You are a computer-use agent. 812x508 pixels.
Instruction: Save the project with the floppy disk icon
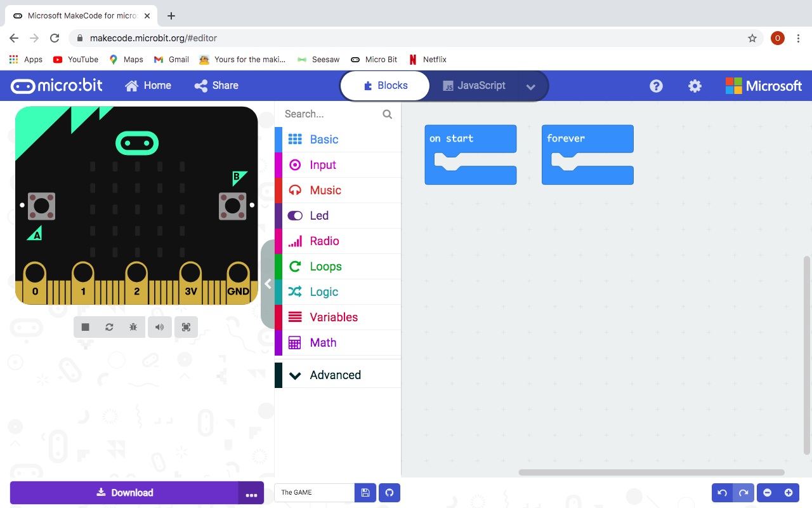[365, 493]
